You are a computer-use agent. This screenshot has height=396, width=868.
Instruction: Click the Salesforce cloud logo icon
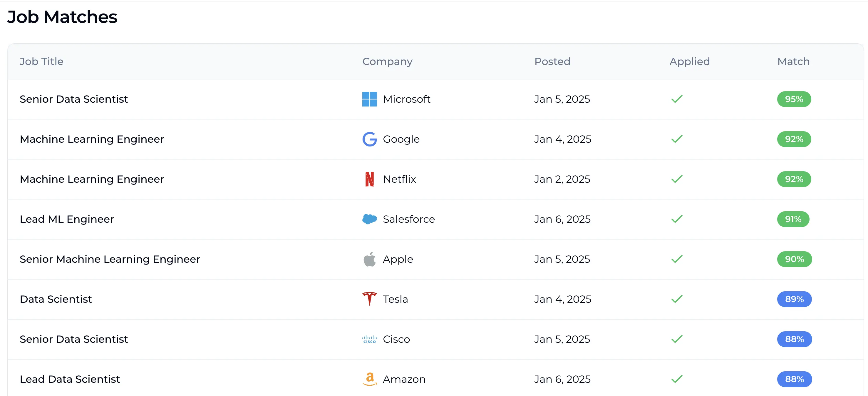point(369,219)
